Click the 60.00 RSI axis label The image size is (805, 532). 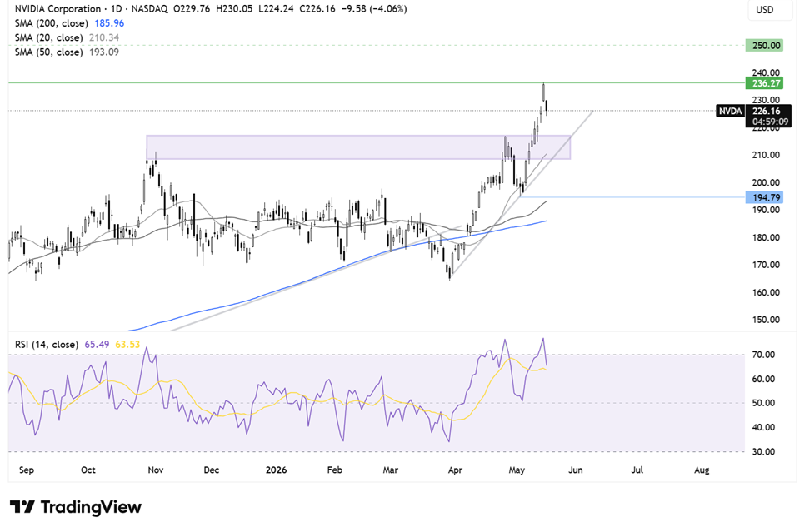(x=763, y=379)
